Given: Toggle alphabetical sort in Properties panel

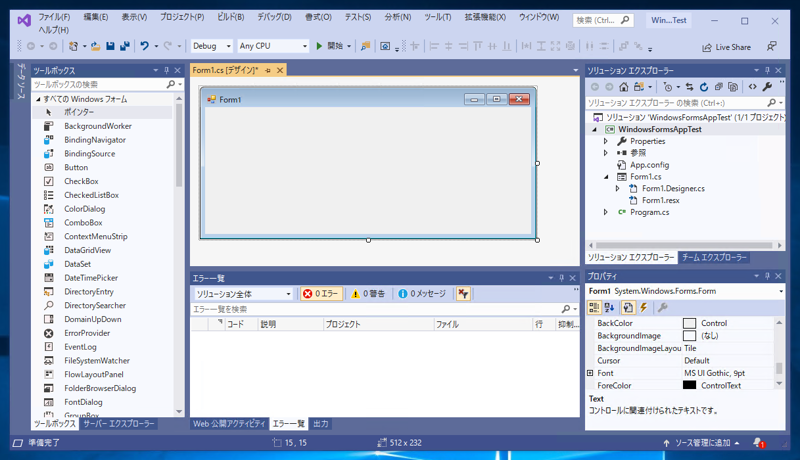Looking at the screenshot, I should 609,308.
